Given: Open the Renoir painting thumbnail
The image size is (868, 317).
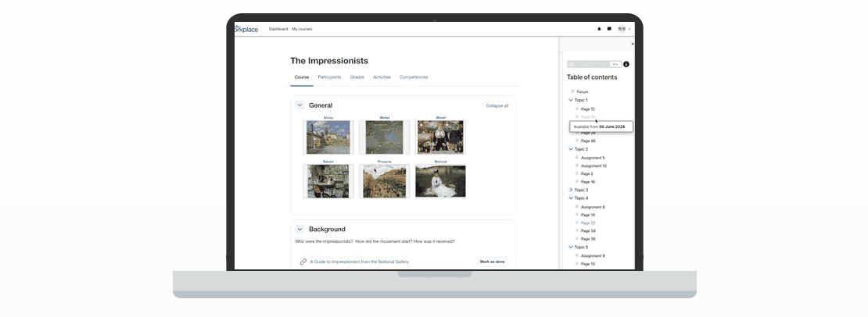Looking at the screenshot, I should 328,181.
